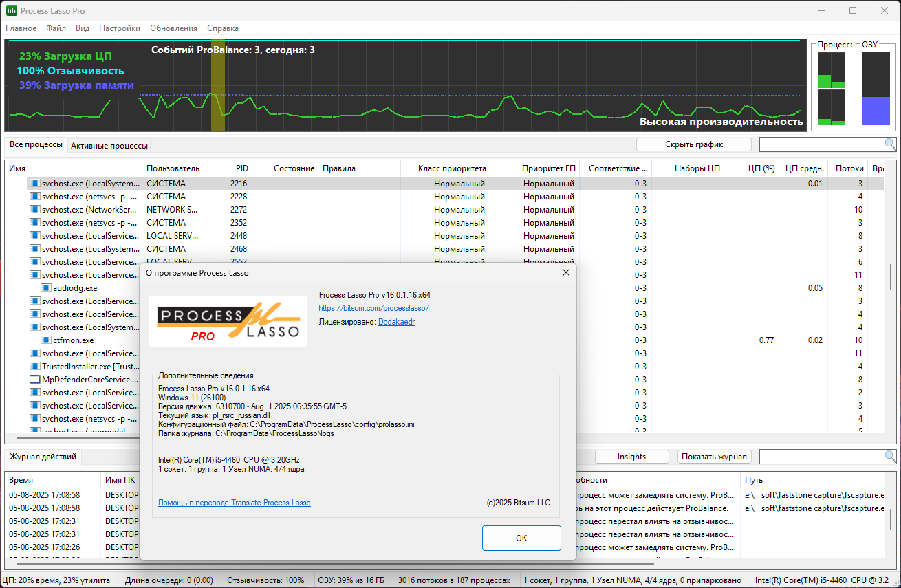Sort by the PID column header
The height and width of the screenshot is (588, 901).
click(x=228, y=168)
